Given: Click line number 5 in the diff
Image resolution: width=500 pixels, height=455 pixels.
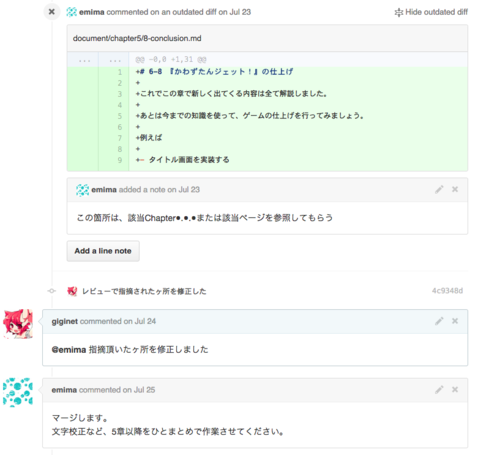Looking at the screenshot, I should (120, 116).
